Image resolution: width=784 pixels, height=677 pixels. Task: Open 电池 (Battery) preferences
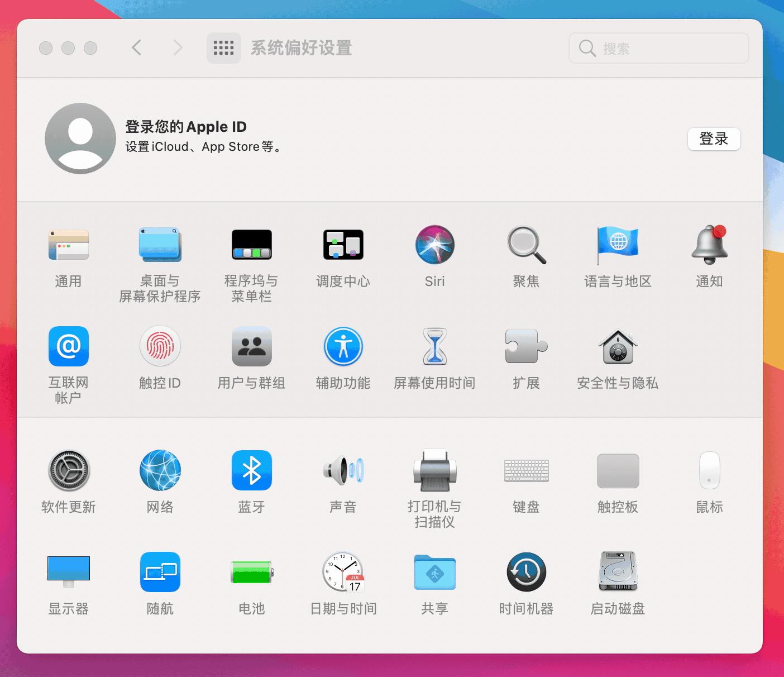coord(252,572)
